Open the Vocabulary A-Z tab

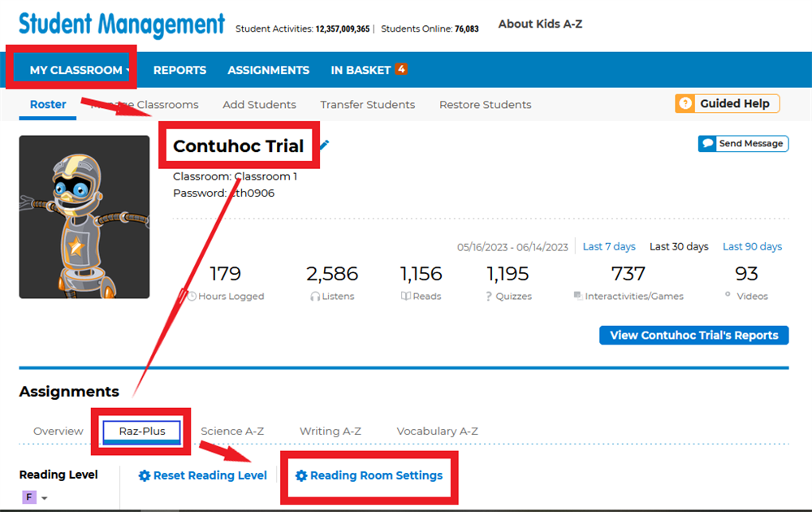[437, 432]
